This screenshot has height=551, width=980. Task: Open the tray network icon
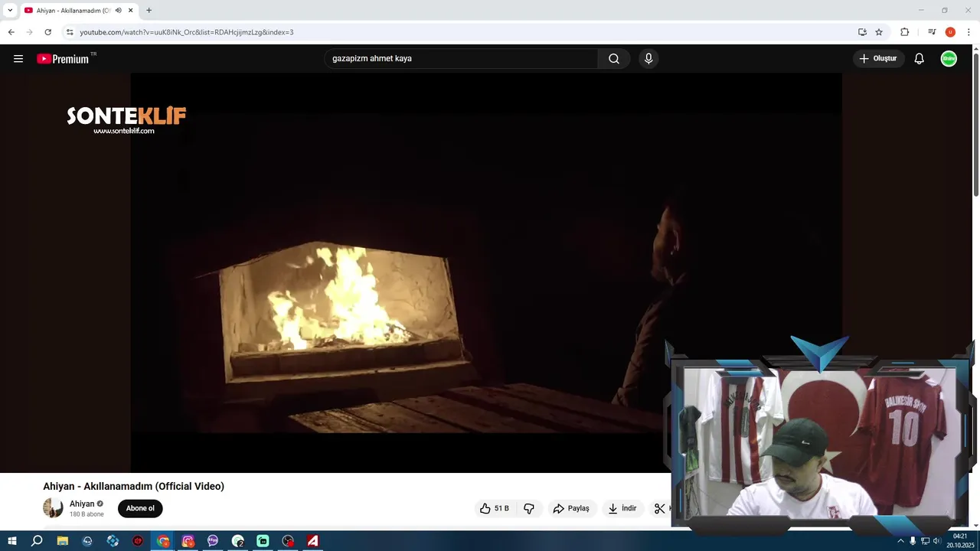click(925, 541)
